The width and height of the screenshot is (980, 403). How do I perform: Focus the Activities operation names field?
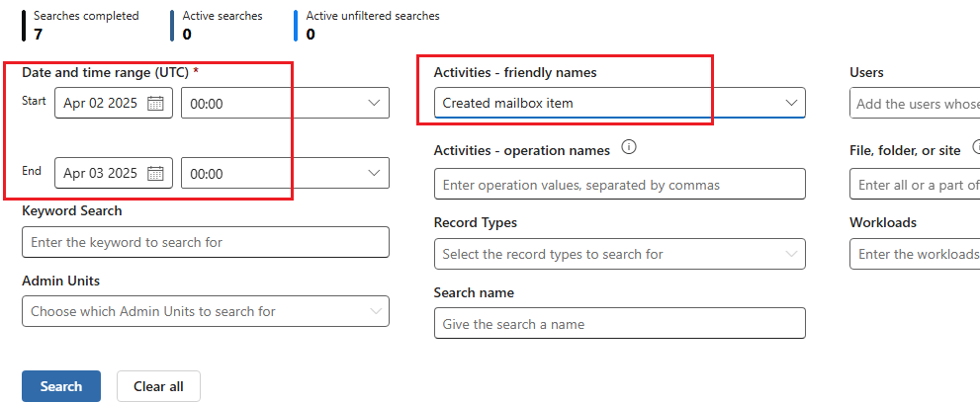pos(619,185)
